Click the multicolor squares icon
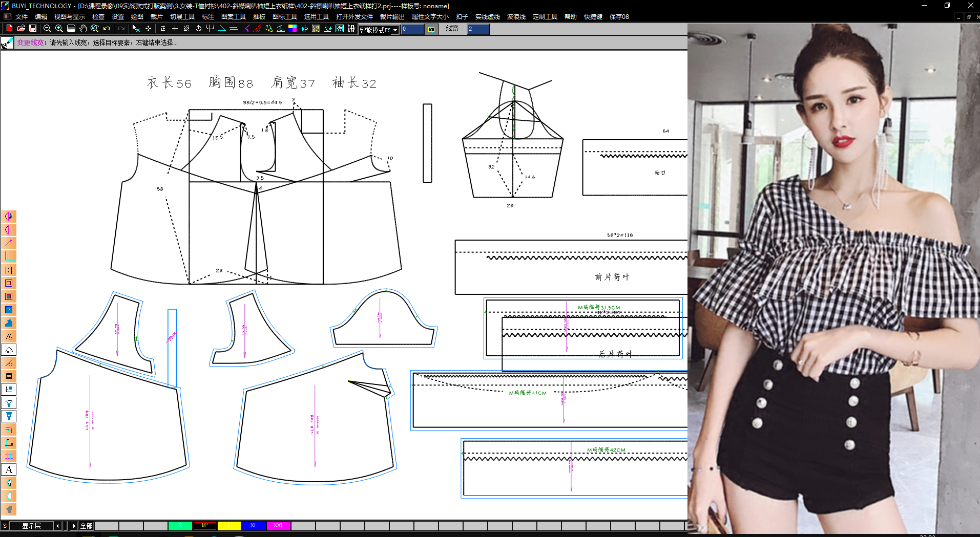The width and height of the screenshot is (980, 537). [293, 29]
